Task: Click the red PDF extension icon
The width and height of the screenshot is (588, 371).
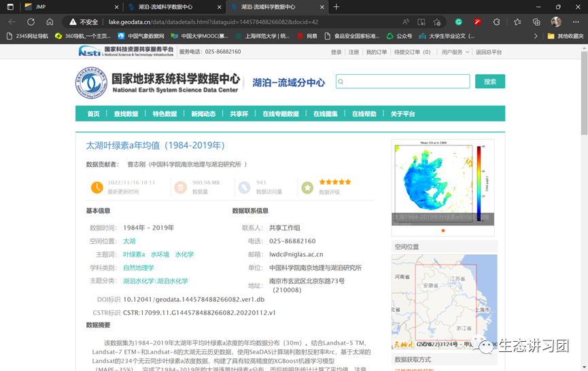Action: pyautogui.click(x=477, y=22)
